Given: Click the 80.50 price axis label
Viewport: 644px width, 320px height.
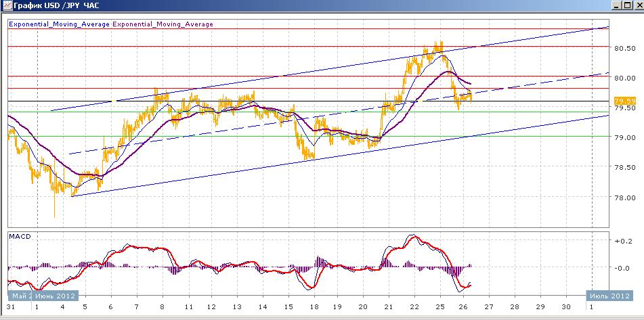Looking at the screenshot, I should [624, 49].
